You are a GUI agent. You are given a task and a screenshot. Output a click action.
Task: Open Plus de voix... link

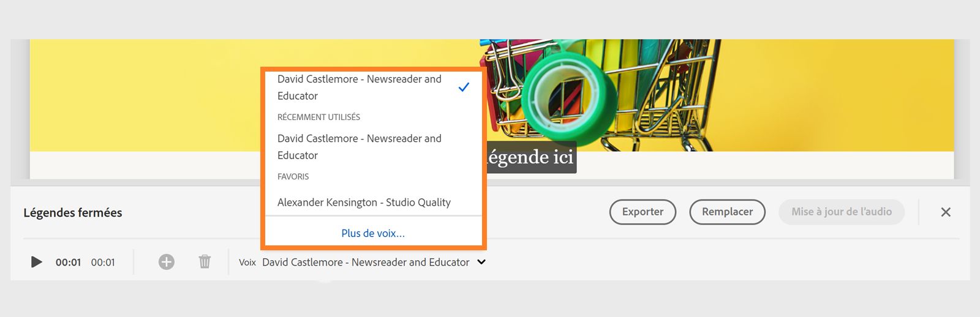click(x=373, y=233)
